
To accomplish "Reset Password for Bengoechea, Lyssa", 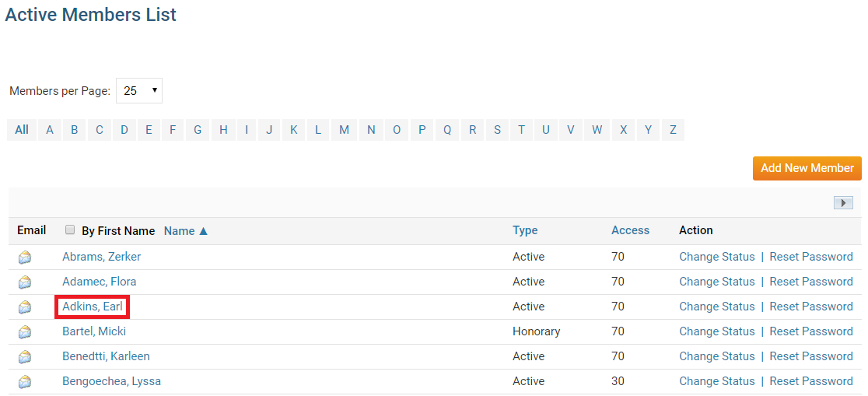I will pos(810,381).
